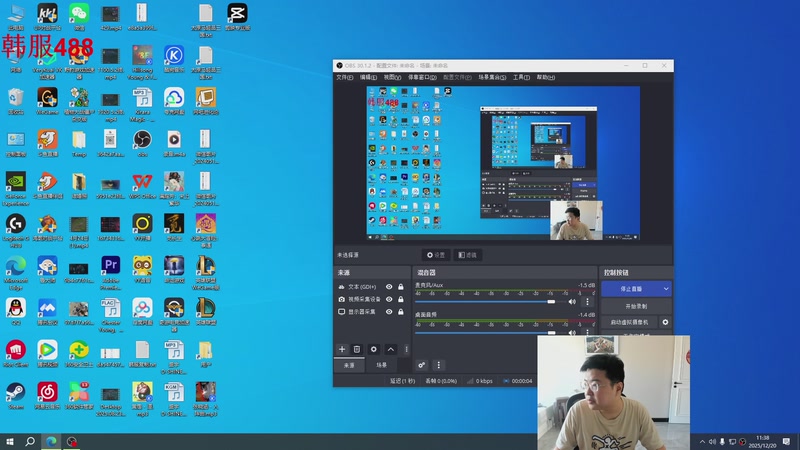Open virtual camera settings gear icon
This screenshot has width=800, height=450.
click(x=665, y=322)
